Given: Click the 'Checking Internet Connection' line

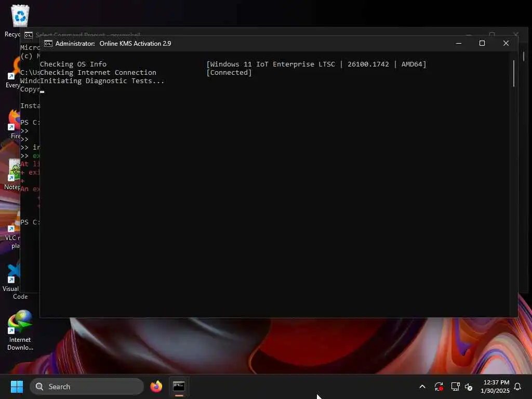Looking at the screenshot, I should pos(98,73).
